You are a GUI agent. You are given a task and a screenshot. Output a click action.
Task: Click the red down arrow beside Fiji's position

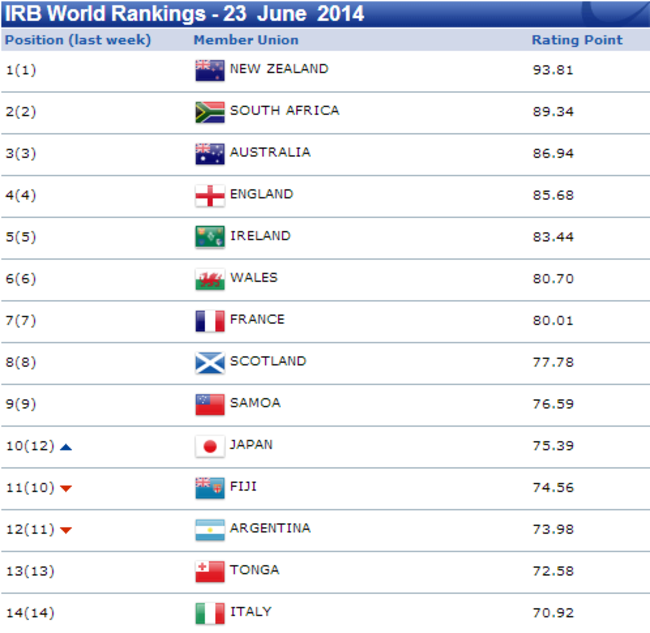[x=66, y=488]
